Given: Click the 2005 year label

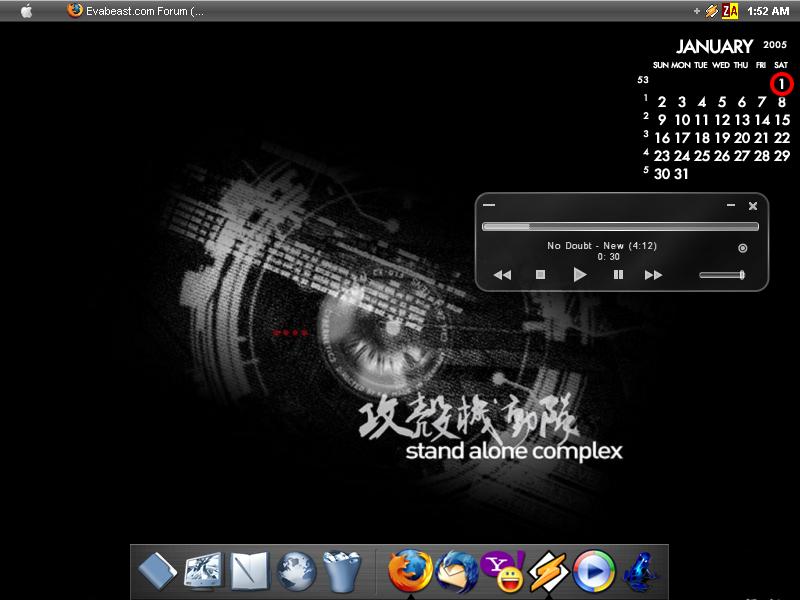Looking at the screenshot, I should 775,45.
